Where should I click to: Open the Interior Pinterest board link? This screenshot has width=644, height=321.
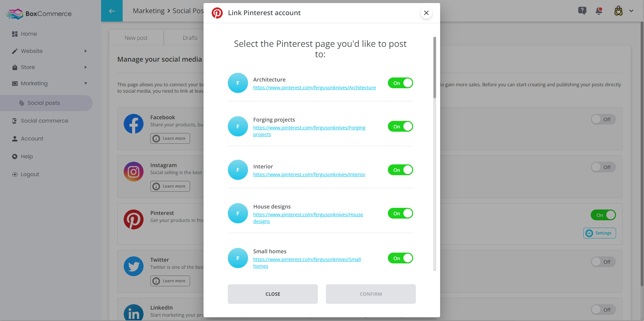(x=309, y=174)
